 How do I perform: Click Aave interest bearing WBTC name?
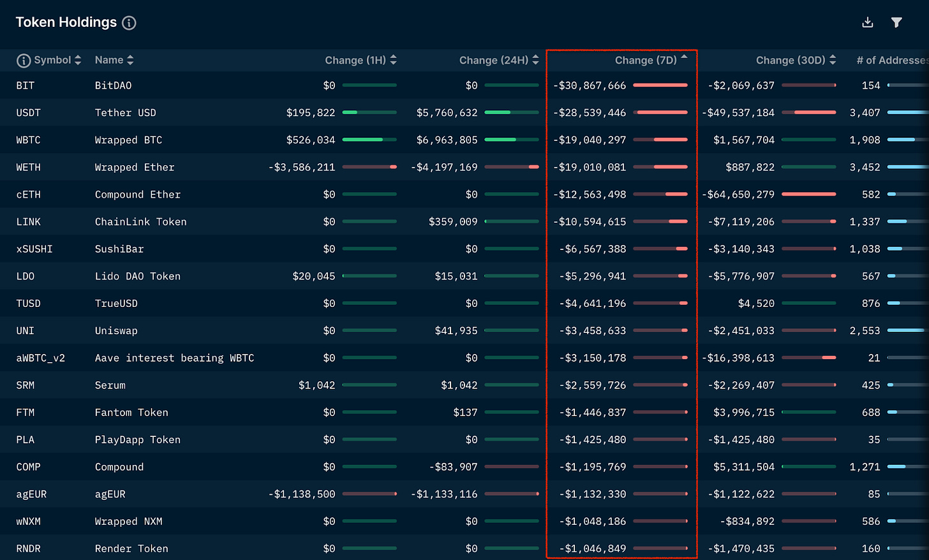pos(175,358)
